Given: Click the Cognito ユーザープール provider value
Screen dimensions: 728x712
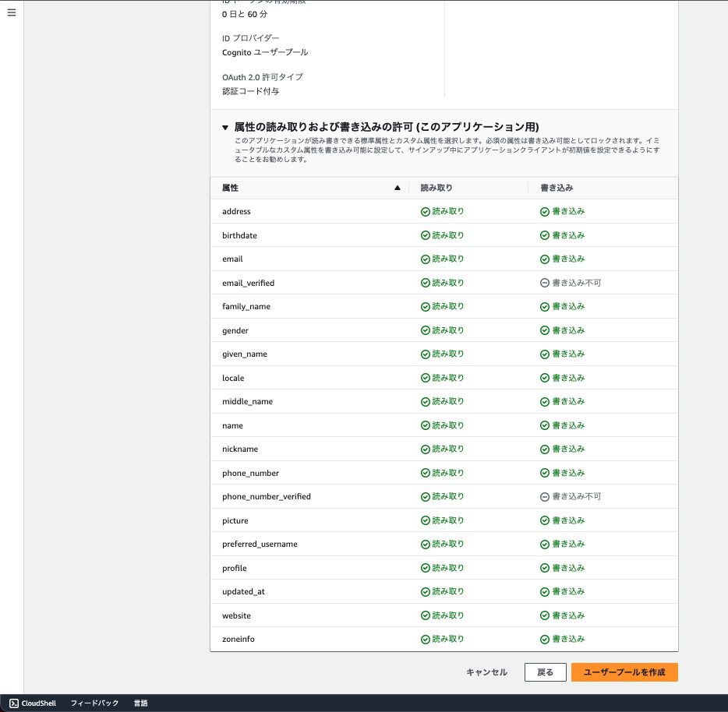Looking at the screenshot, I should click(x=265, y=52).
